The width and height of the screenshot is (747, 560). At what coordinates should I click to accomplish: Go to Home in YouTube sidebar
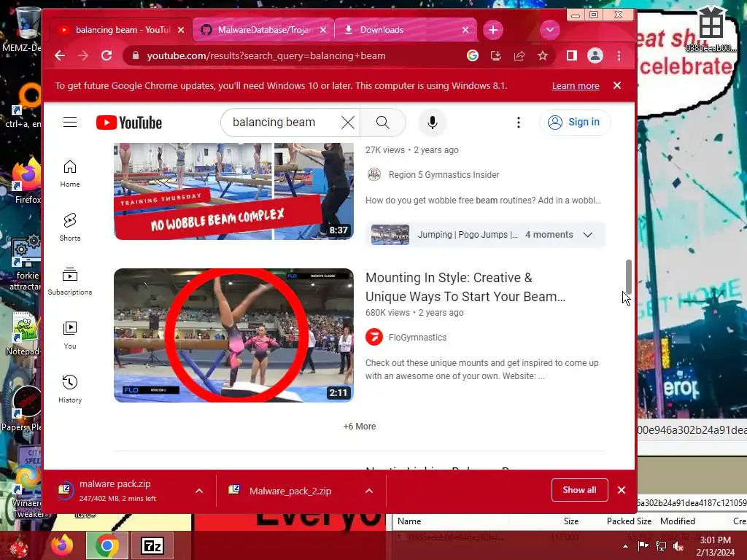point(70,174)
